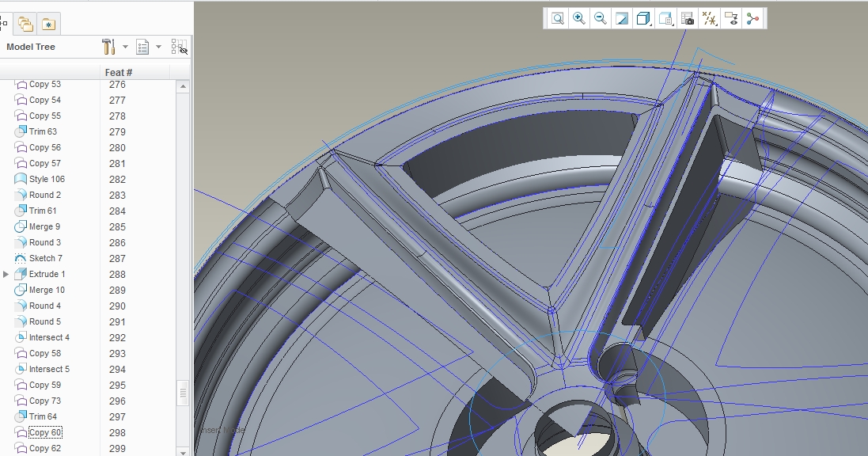Select the Copy 59 feature
The height and width of the screenshot is (456, 868).
(45, 385)
